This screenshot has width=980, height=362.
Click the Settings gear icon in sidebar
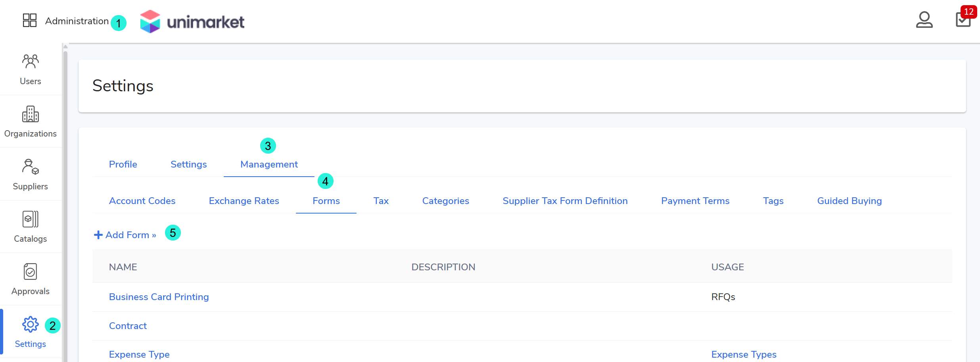pyautogui.click(x=31, y=325)
